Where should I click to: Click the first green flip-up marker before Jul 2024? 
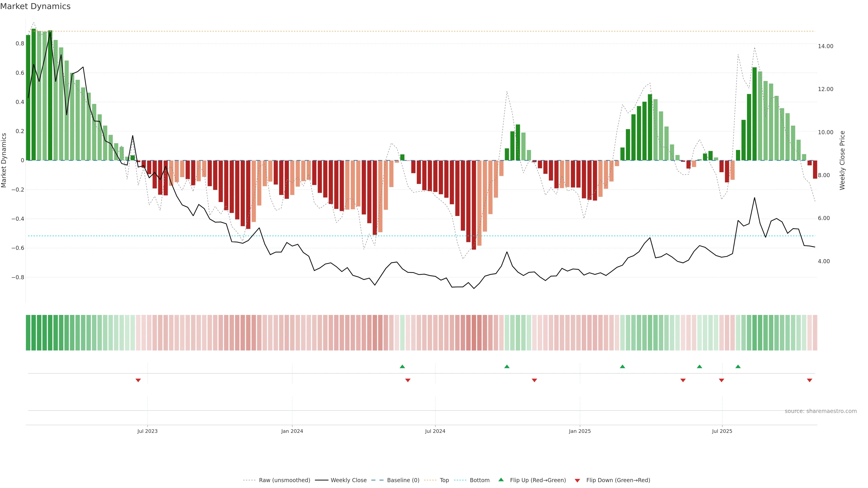[x=402, y=366]
